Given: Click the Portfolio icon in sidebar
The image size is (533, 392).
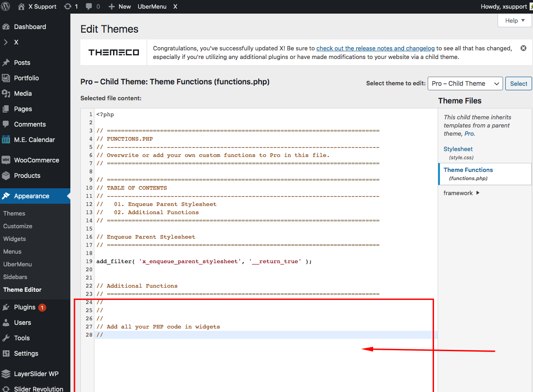Looking at the screenshot, I should point(6,78).
